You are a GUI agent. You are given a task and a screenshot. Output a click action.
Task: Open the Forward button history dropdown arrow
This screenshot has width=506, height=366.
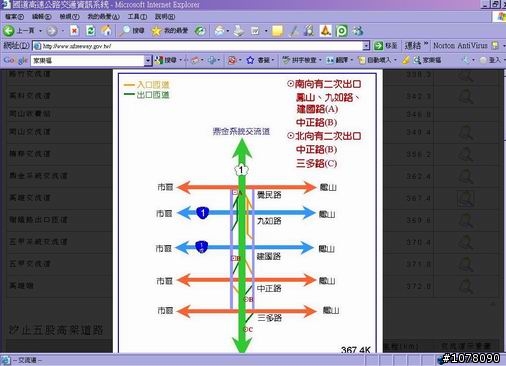(x=63, y=31)
